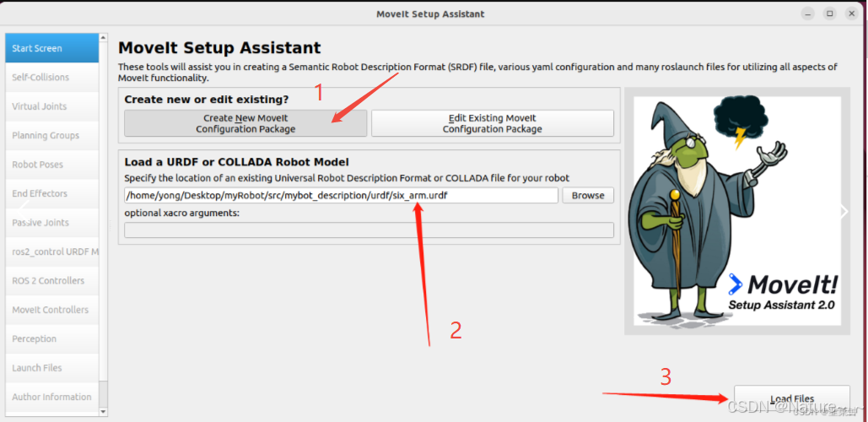This screenshot has width=868, height=422.
Task: Click Browse to pick URDF file
Action: click(588, 196)
